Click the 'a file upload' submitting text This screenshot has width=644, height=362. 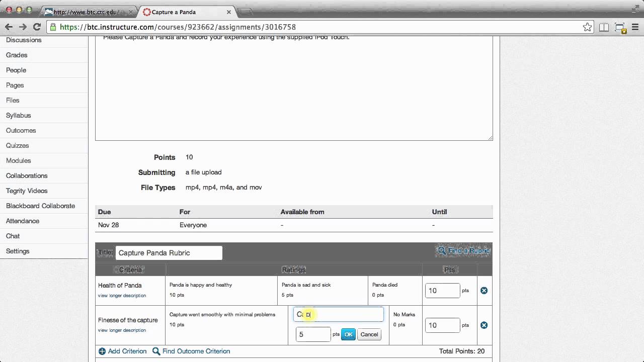point(203,172)
